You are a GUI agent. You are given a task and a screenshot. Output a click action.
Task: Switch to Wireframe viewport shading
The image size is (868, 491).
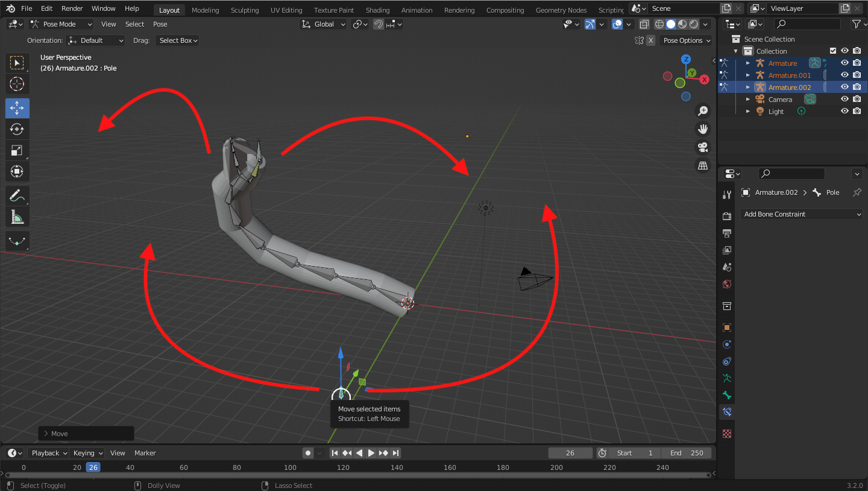(x=659, y=24)
